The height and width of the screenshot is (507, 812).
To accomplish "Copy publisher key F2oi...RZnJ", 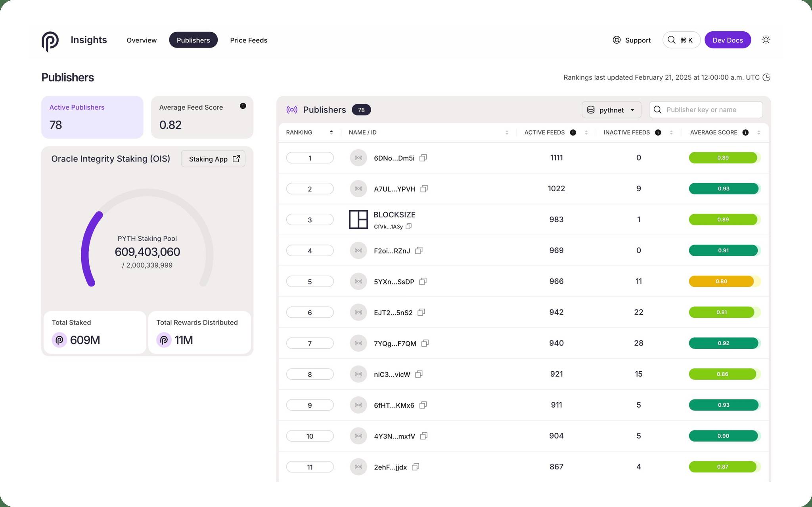I will click(x=419, y=251).
